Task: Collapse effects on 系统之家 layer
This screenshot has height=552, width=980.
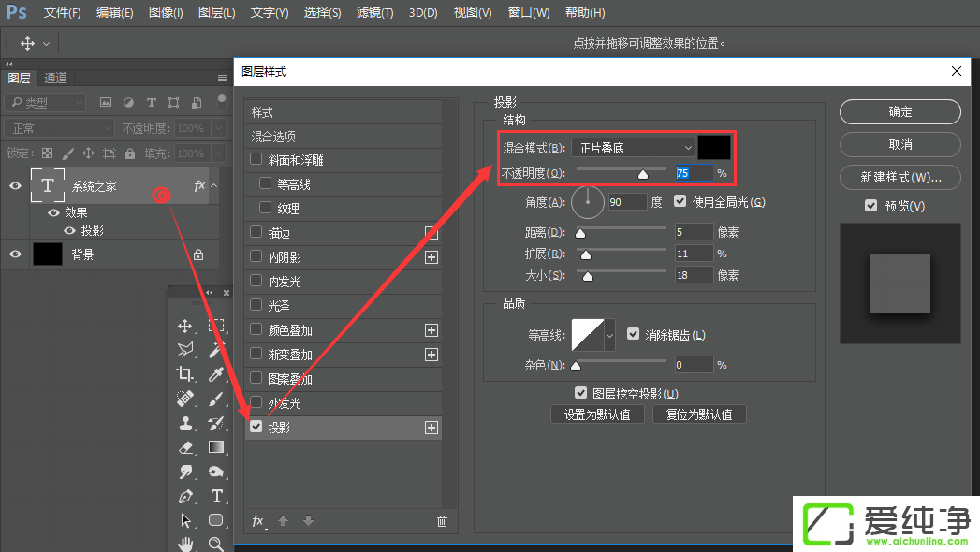Action: [213, 186]
